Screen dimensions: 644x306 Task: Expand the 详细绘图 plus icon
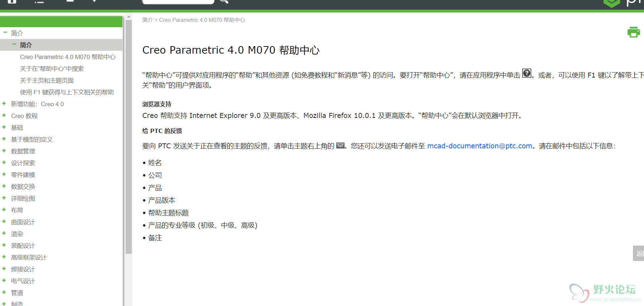click(x=4, y=198)
